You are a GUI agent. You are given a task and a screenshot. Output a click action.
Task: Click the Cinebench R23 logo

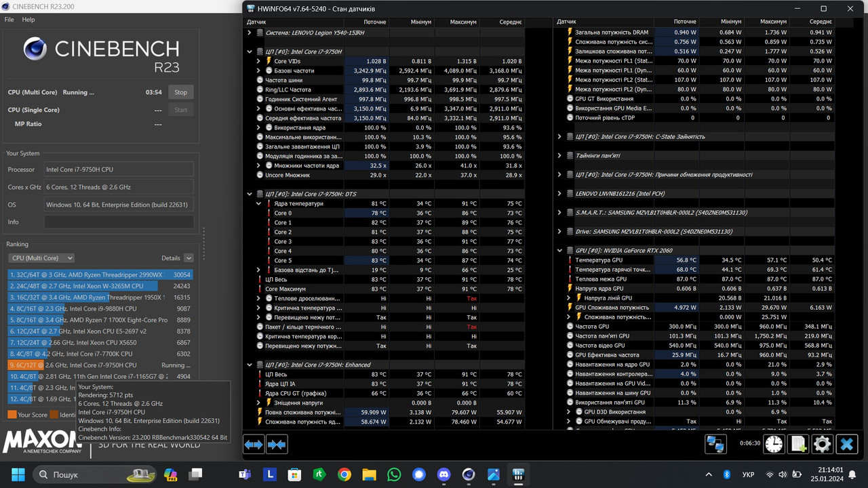pyautogui.click(x=34, y=49)
